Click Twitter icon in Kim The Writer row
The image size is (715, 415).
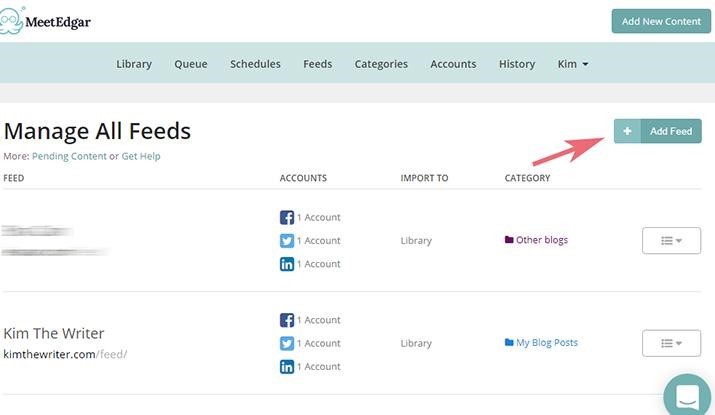coord(287,343)
